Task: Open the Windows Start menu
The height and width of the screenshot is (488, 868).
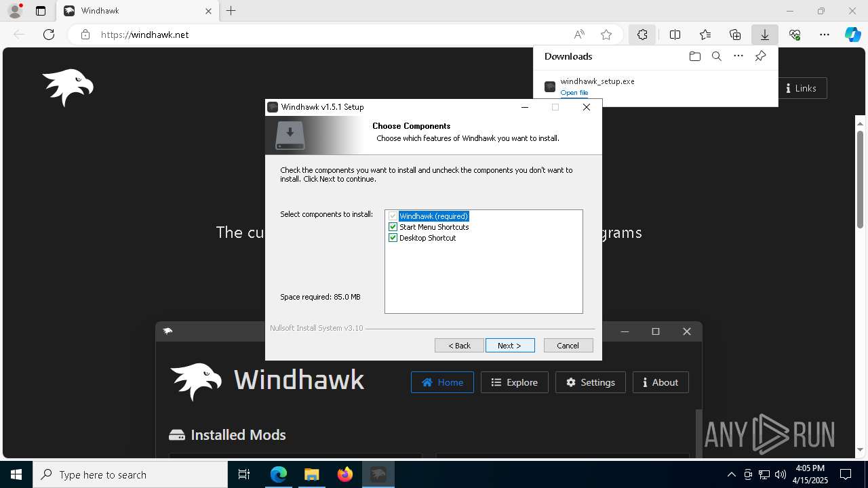Action: pyautogui.click(x=16, y=474)
